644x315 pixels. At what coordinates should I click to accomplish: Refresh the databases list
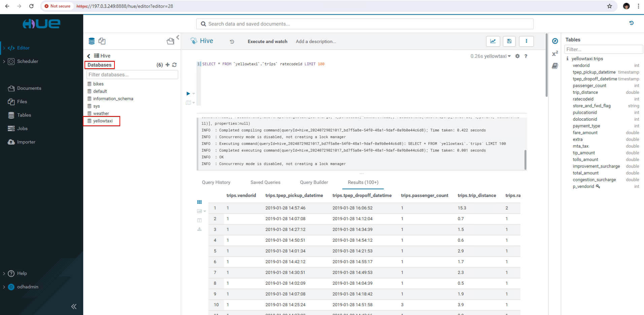pos(174,65)
